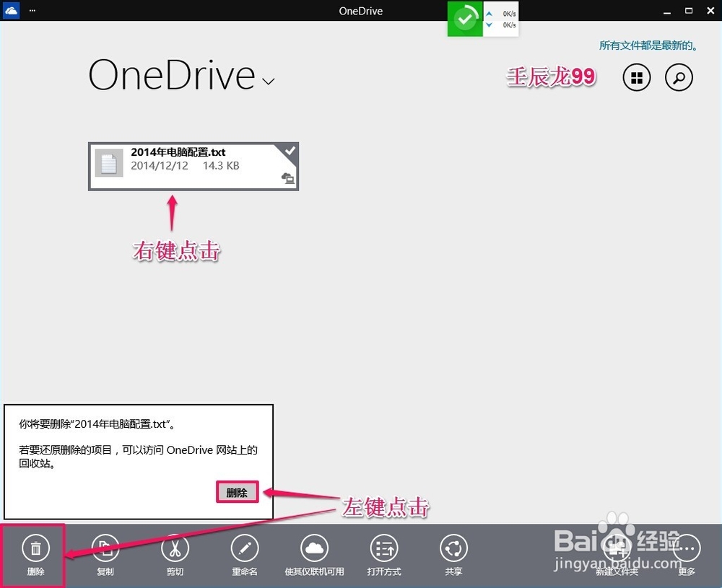Click the Open with (打开方式) icon

(384, 548)
